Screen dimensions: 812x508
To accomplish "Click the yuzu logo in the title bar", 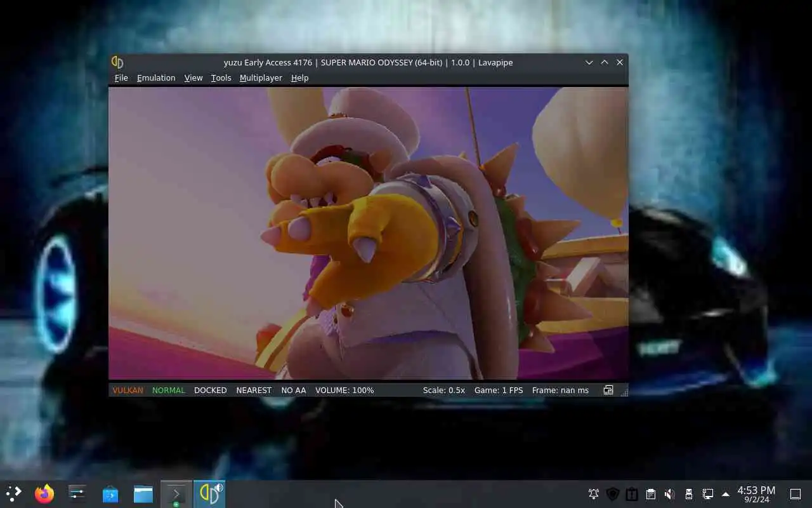I will 117,62.
